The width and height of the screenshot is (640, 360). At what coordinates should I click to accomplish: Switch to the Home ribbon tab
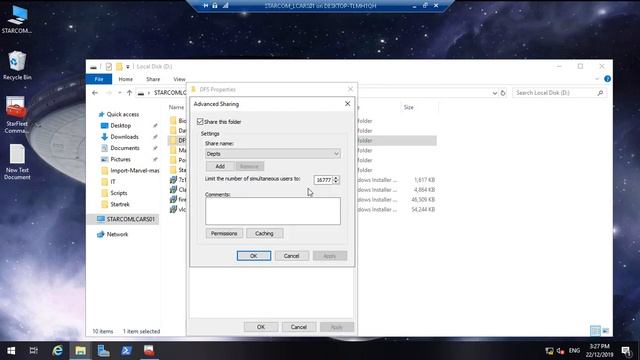(x=125, y=79)
